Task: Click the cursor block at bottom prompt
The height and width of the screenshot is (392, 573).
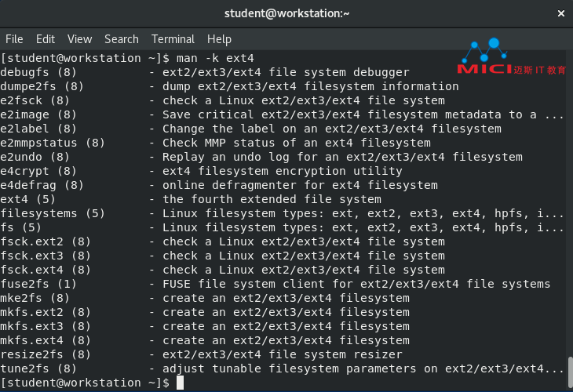Action: point(181,383)
